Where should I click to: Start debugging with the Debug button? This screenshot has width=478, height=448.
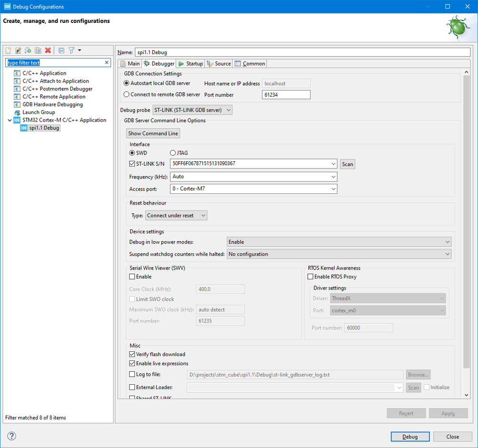click(x=410, y=437)
